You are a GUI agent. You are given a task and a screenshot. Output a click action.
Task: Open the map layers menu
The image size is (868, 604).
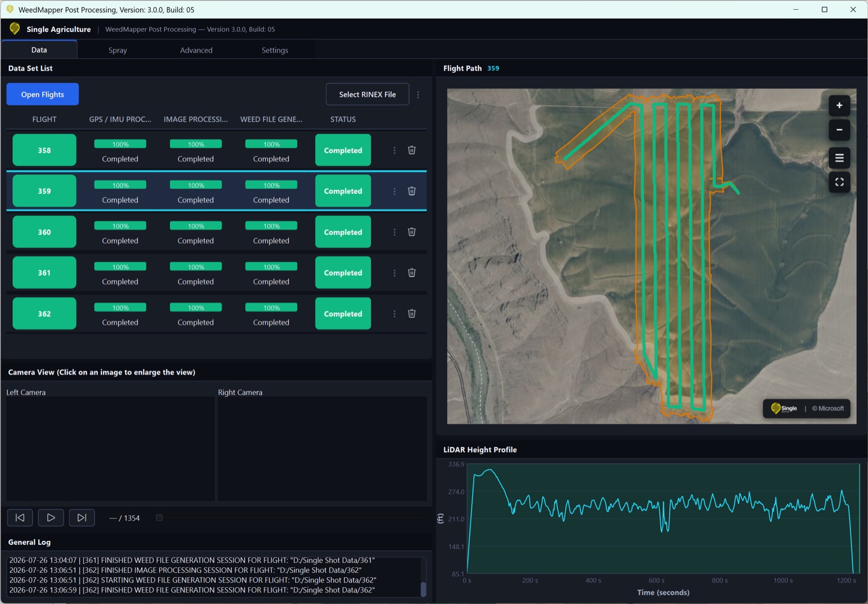click(839, 158)
